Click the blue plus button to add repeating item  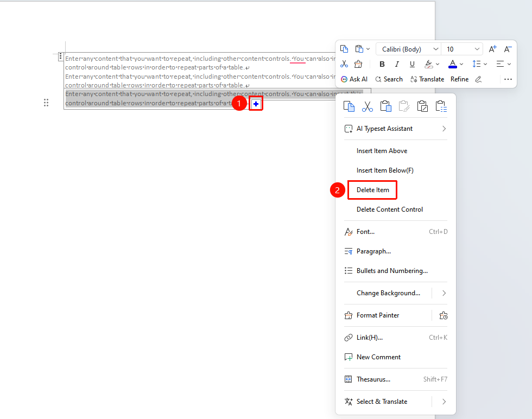click(x=256, y=104)
